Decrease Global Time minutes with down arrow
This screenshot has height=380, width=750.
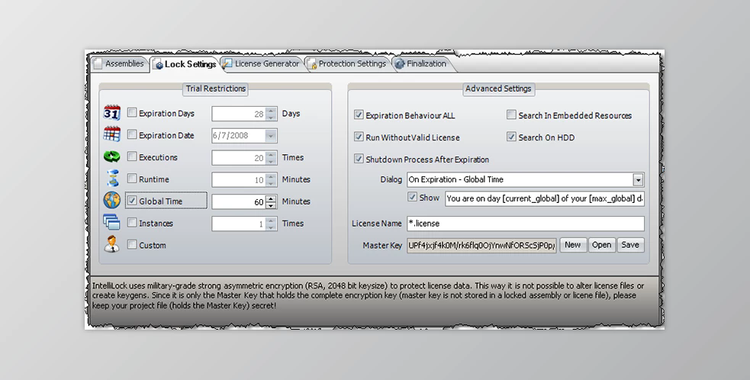coord(271,205)
